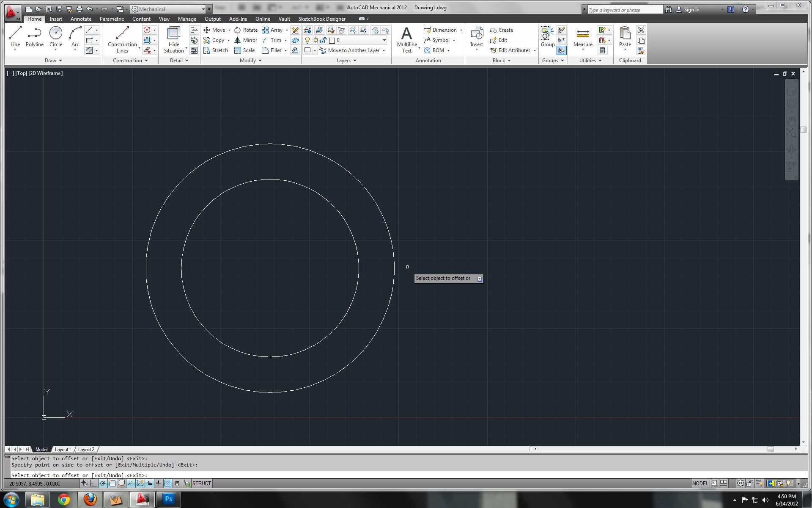Click the keyword search field
Image resolution: width=812 pixels, height=508 pixels.
point(624,10)
